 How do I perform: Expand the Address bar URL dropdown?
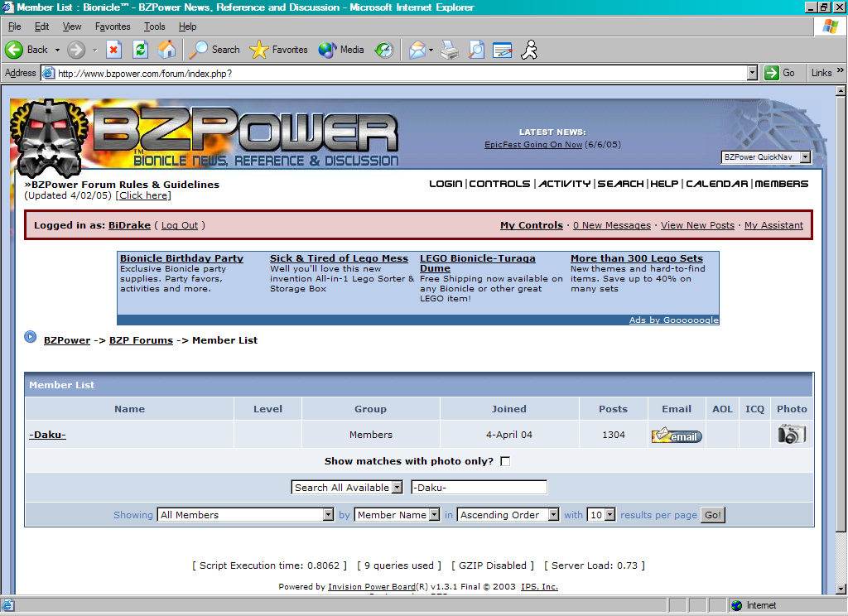point(752,73)
